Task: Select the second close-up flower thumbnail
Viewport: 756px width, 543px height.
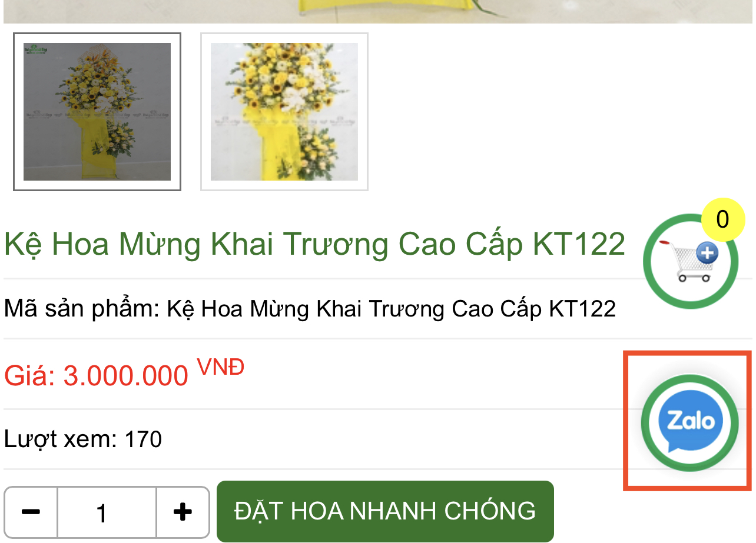Action: coord(284,112)
